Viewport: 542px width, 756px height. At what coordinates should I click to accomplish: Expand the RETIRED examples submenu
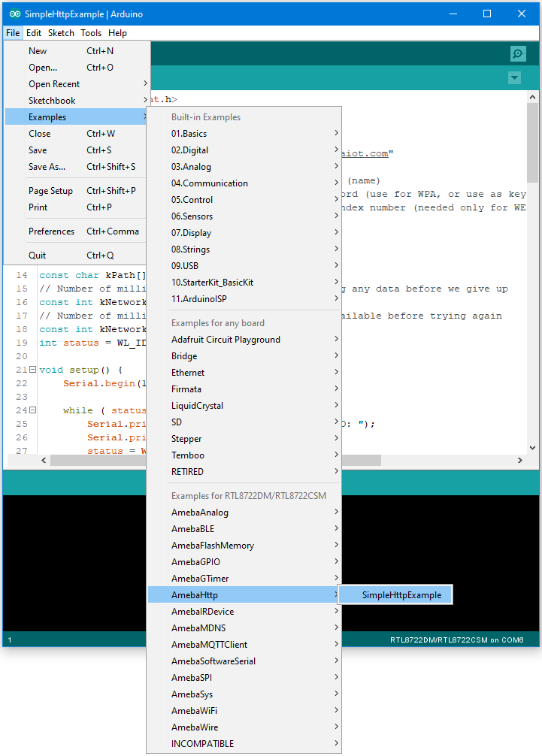pyautogui.click(x=244, y=471)
